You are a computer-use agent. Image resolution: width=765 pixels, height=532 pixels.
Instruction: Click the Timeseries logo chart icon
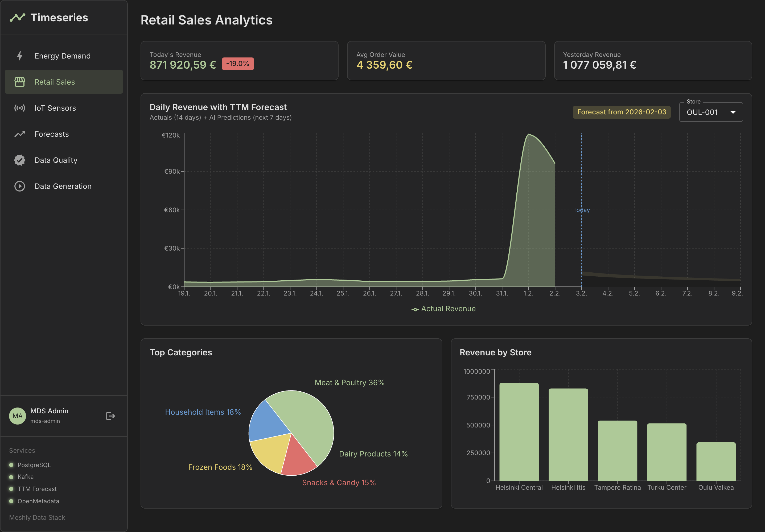pos(18,17)
